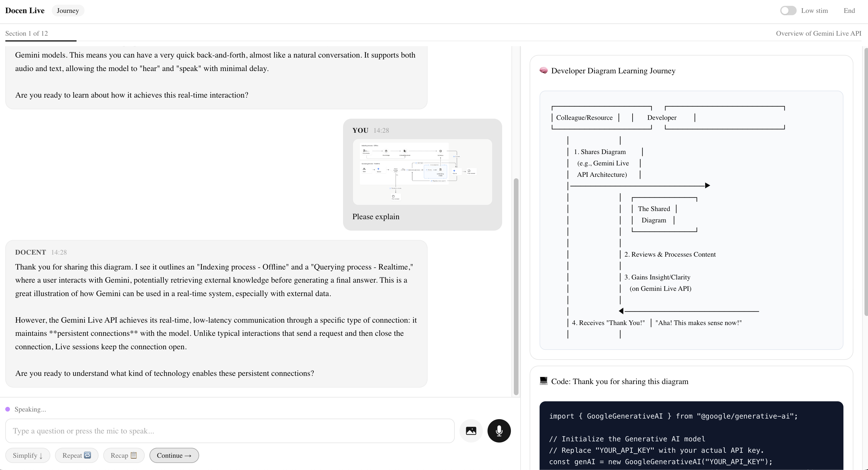Click the JavaScript code block
The image size is (868, 470).
(x=691, y=438)
